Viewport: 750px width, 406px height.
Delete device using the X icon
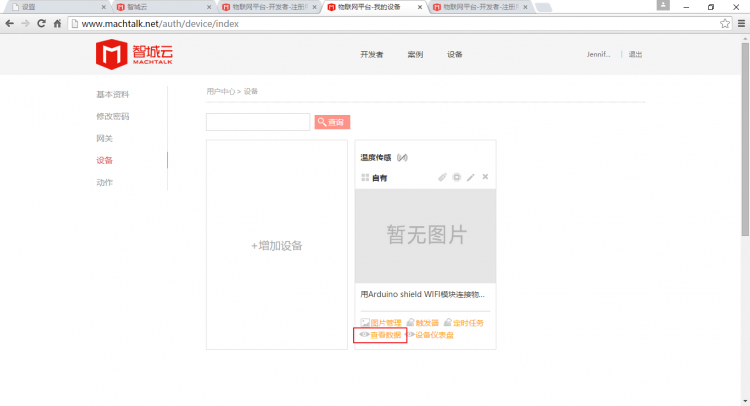485,177
